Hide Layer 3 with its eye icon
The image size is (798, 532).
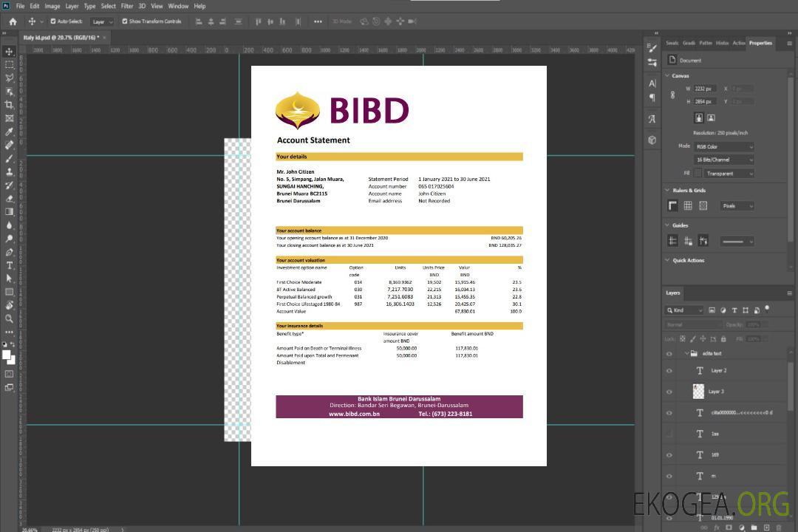(x=669, y=392)
